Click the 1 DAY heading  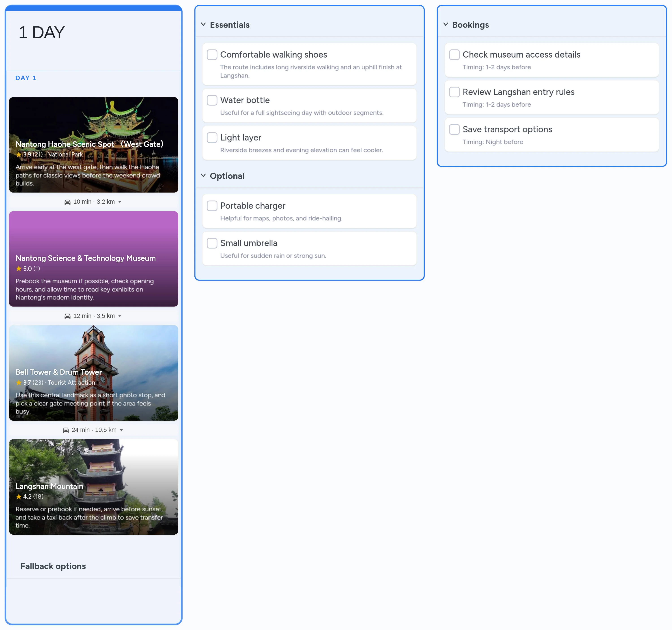41,32
